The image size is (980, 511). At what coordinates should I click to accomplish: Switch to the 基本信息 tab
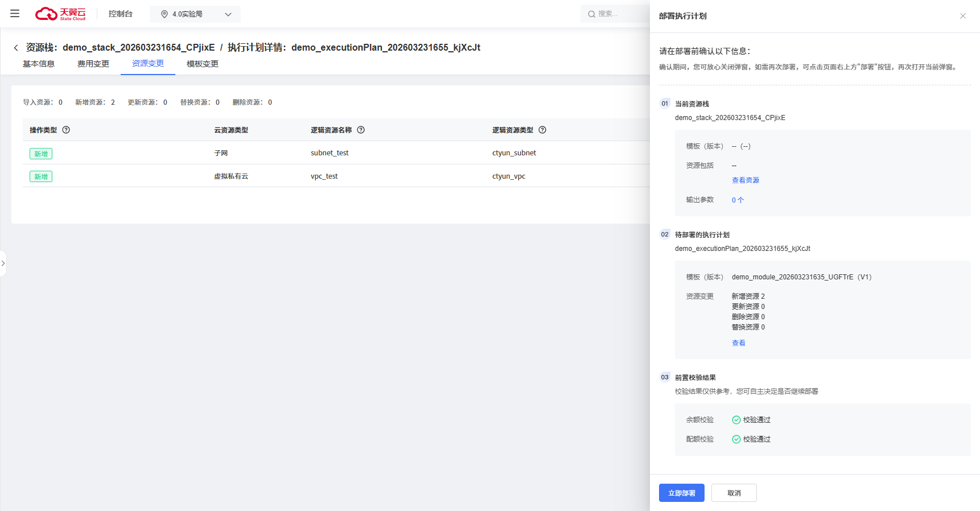point(39,64)
